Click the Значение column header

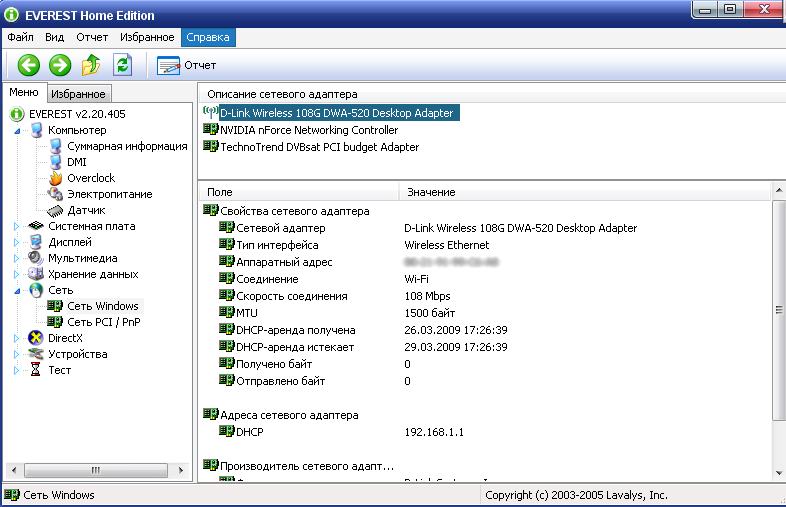(x=584, y=192)
